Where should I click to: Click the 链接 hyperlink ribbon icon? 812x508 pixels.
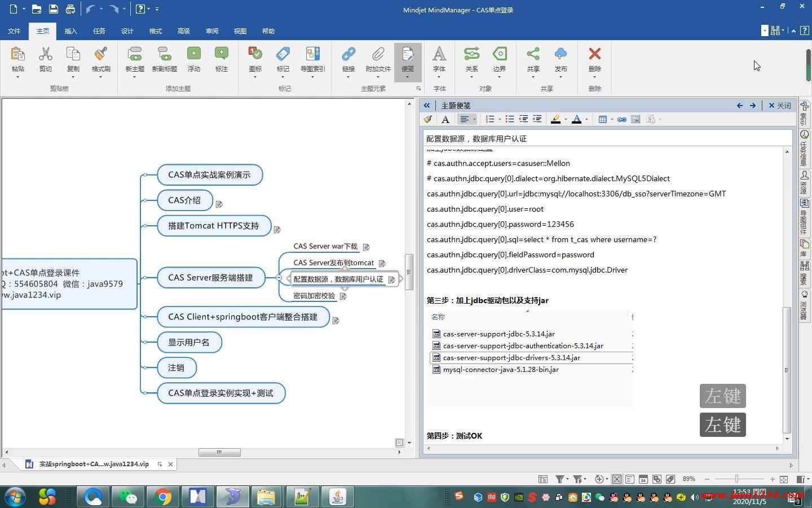point(348,54)
